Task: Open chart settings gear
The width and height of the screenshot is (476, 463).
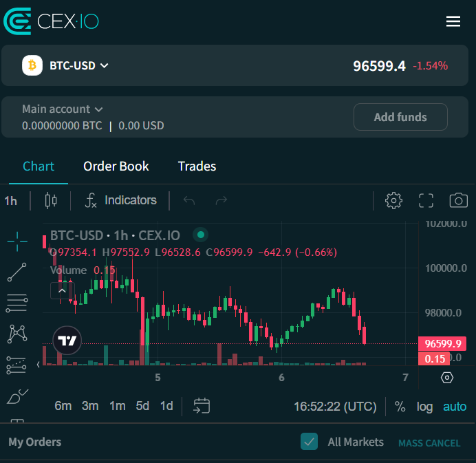Action: [393, 200]
